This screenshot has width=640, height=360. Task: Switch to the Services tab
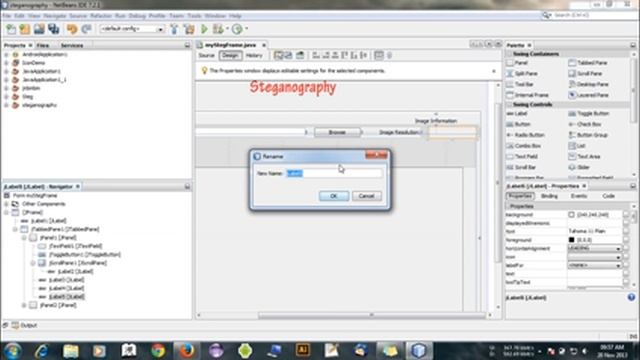click(72, 45)
